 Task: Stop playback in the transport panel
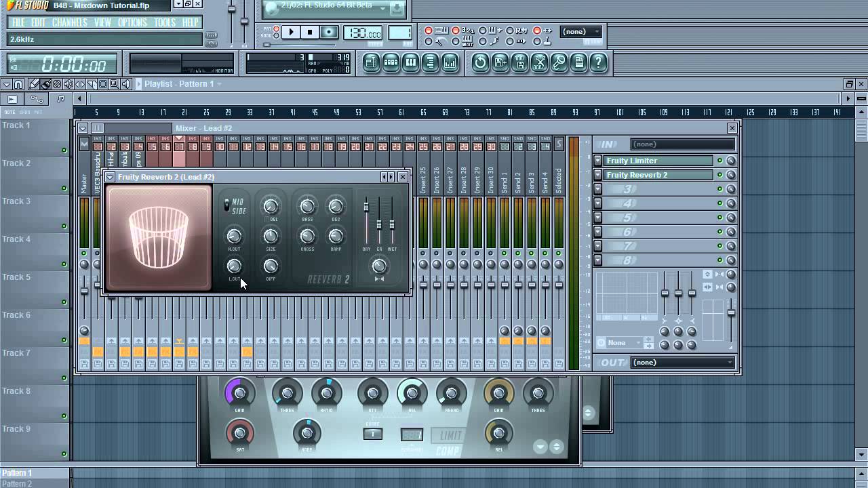coord(310,32)
